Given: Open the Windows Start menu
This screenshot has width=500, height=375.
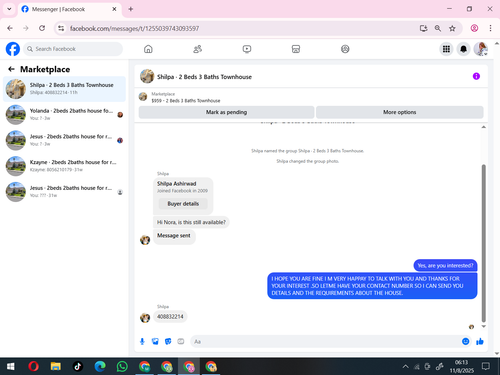Looking at the screenshot, I should pyautogui.click(x=11, y=367).
